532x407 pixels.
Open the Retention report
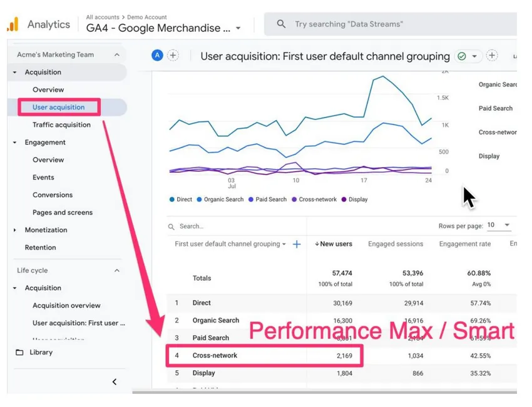(x=41, y=248)
